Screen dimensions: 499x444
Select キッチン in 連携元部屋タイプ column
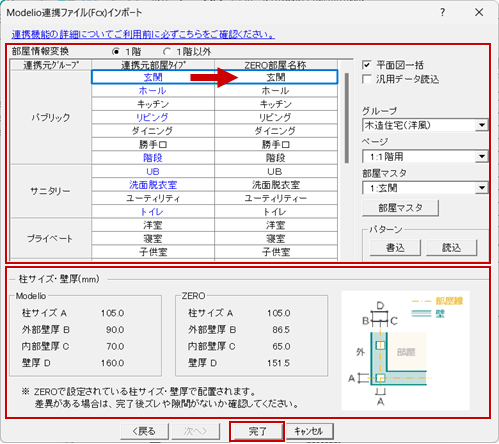click(x=153, y=104)
